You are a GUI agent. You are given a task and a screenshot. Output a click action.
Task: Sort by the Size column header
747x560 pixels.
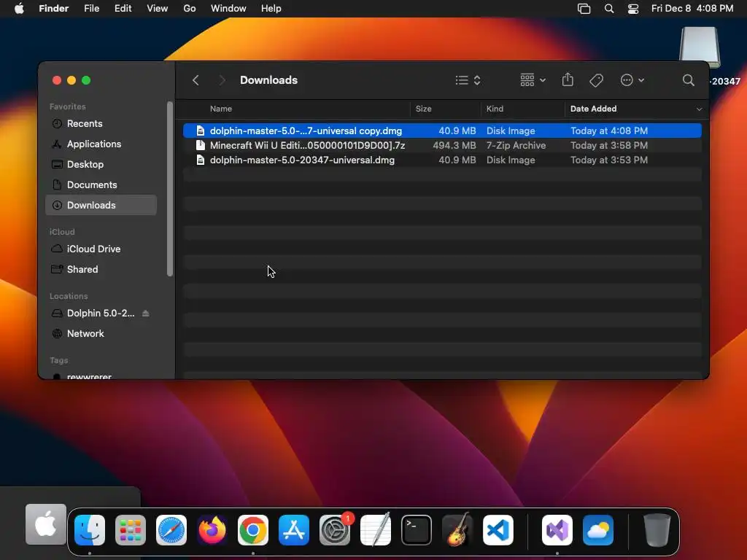(423, 109)
